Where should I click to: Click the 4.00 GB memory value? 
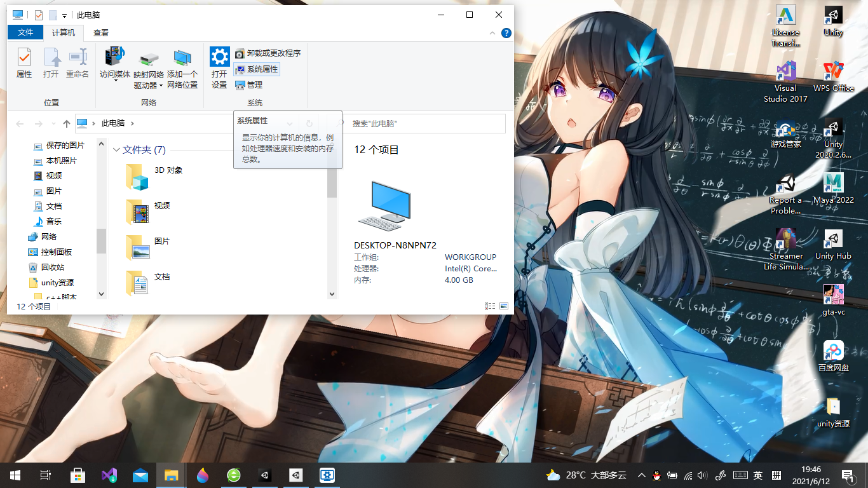coord(459,280)
